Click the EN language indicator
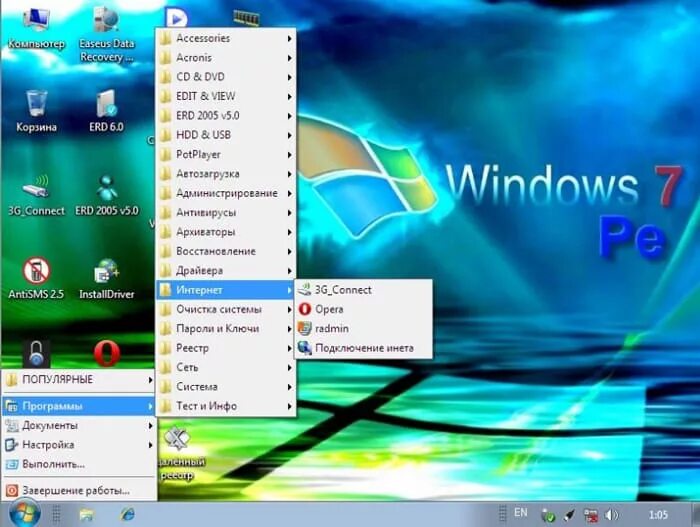 tap(521, 513)
